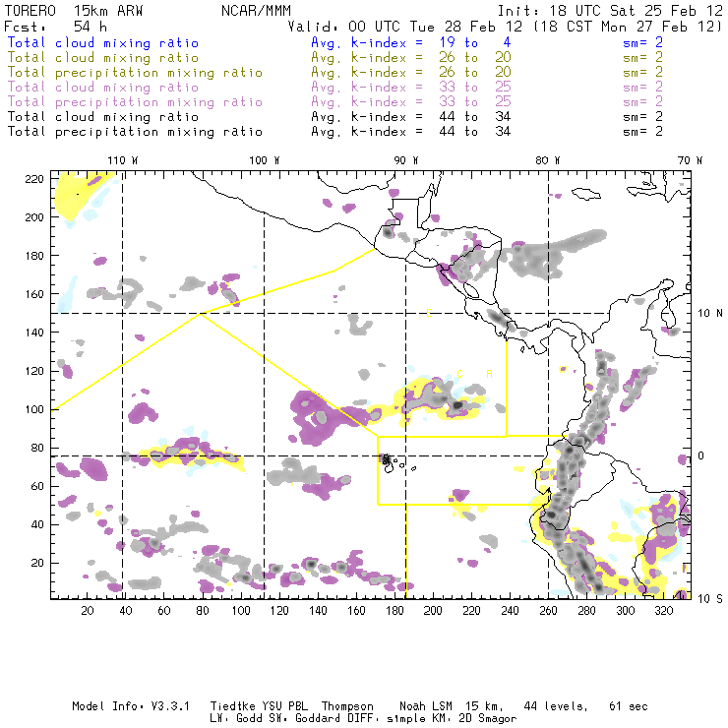Click the "Tiedtke" scheme name
This screenshot has height=728, width=728.
233,706
